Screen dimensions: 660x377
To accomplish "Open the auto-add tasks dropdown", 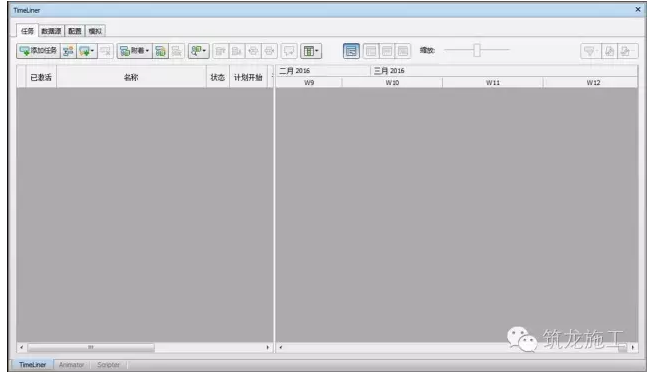I will tap(87, 51).
